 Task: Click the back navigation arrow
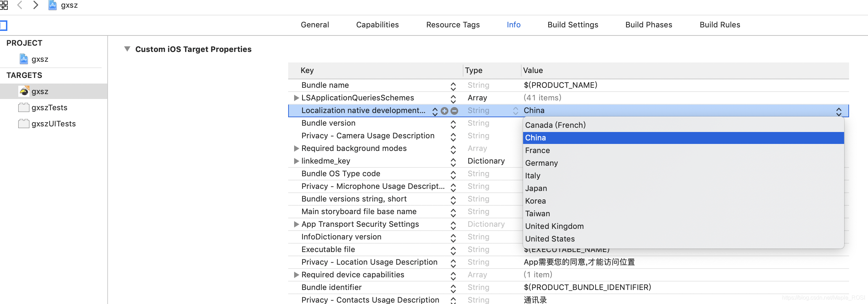(20, 5)
